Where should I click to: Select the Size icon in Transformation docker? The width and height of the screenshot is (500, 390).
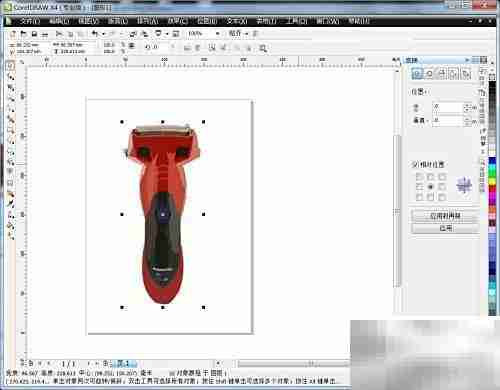[x=454, y=74]
